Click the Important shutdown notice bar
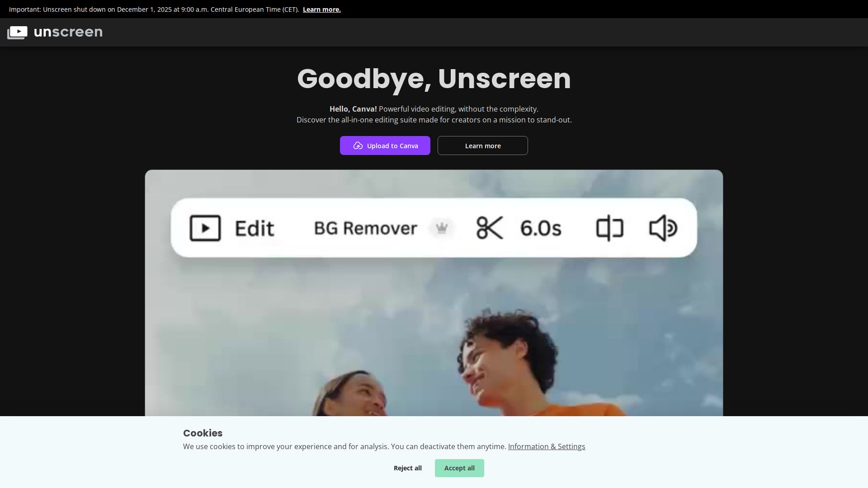The image size is (868, 488). click(x=154, y=9)
